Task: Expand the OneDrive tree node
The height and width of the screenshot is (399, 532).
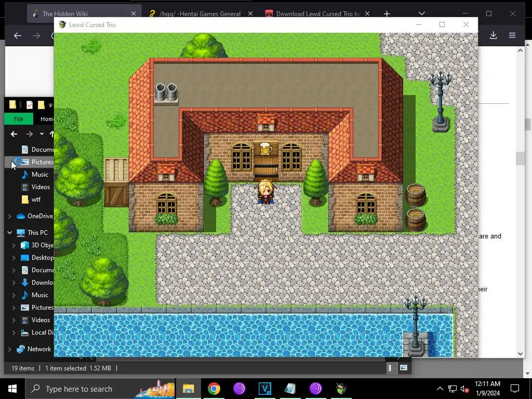Action: 9,216
